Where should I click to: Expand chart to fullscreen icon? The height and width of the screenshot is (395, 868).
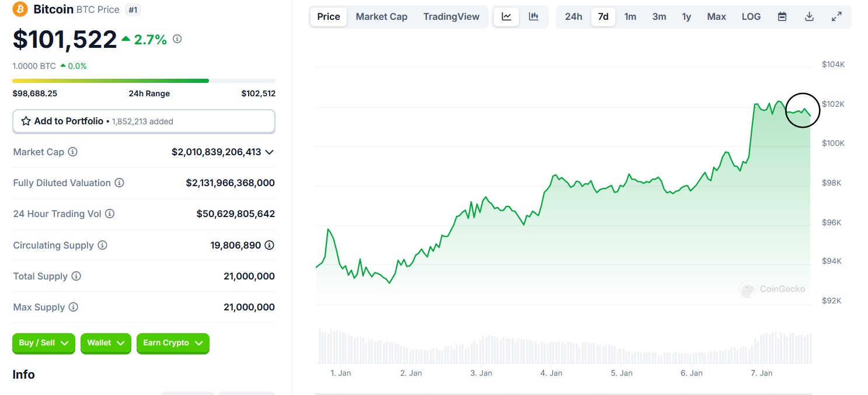point(836,17)
